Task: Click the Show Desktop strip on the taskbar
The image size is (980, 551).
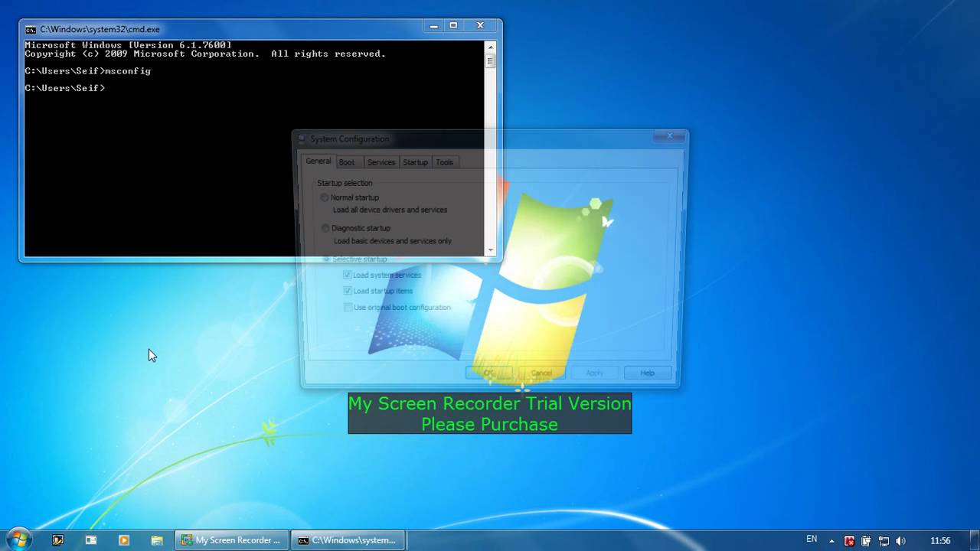Action: (x=975, y=540)
